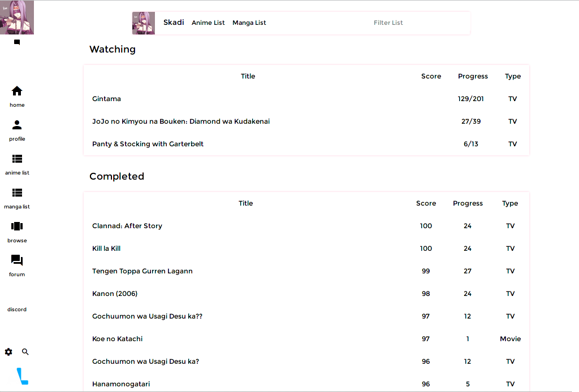
Task: Go to the profile icon
Action: [17, 125]
